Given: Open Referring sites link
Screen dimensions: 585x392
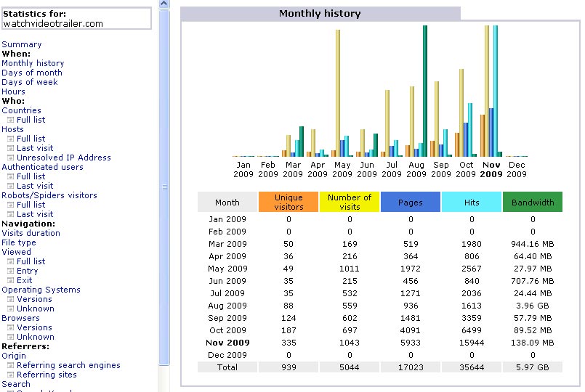Looking at the screenshot, I should click(x=47, y=375).
